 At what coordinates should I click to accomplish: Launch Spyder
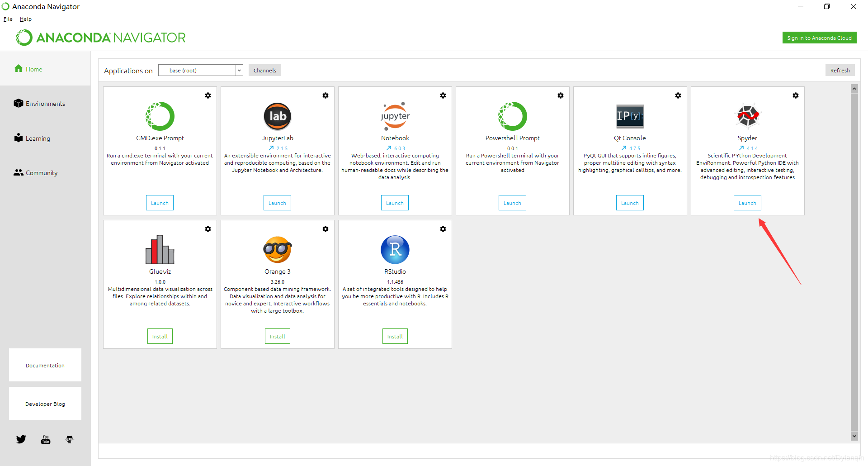[x=747, y=203]
